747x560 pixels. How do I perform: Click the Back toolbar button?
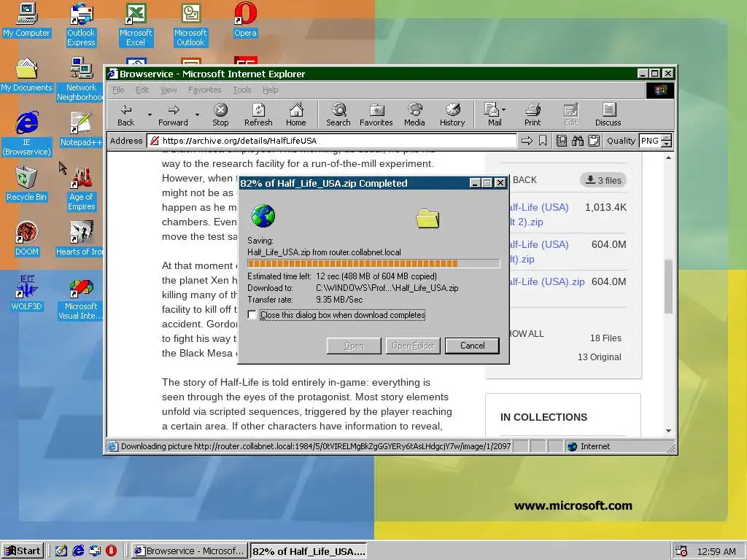click(125, 115)
